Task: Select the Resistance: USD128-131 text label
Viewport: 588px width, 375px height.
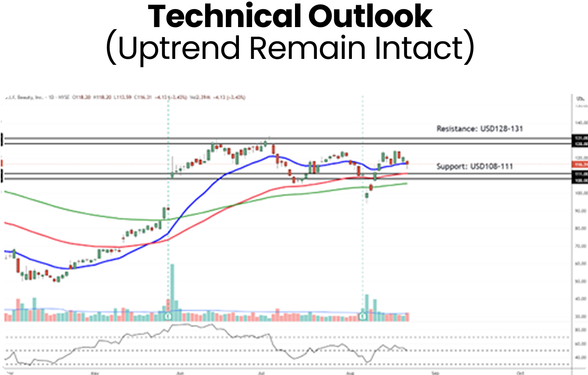Action: (479, 129)
